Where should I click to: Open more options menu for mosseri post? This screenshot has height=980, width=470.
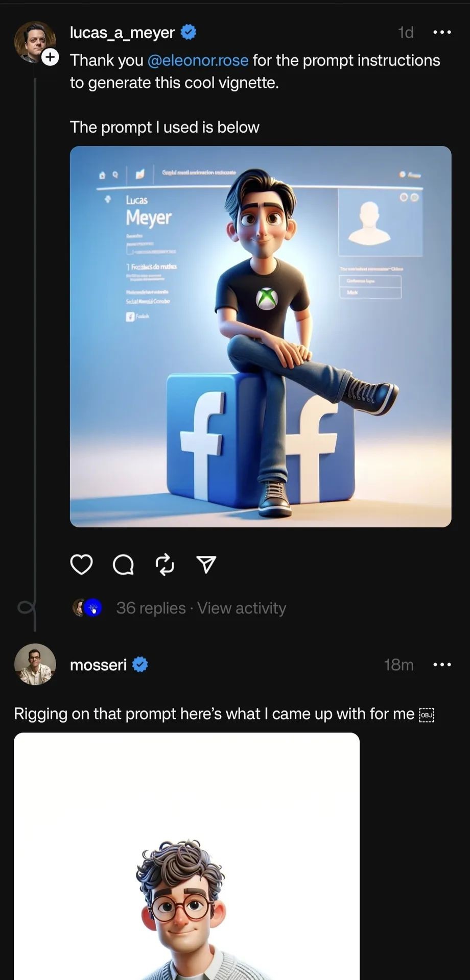point(442,665)
